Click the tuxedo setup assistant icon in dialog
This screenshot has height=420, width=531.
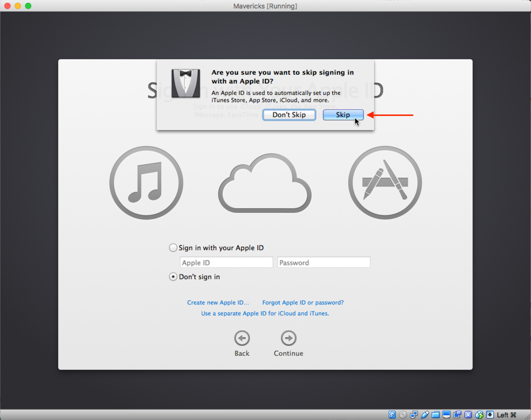186,83
